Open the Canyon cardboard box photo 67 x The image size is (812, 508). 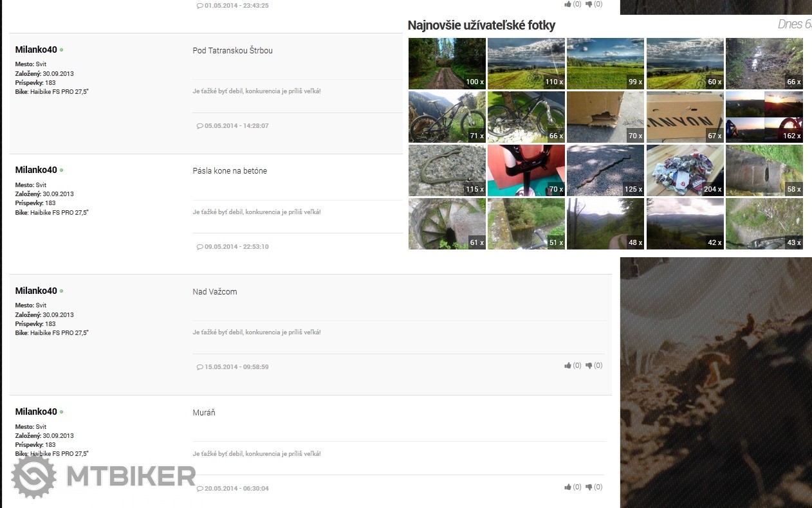pos(685,117)
